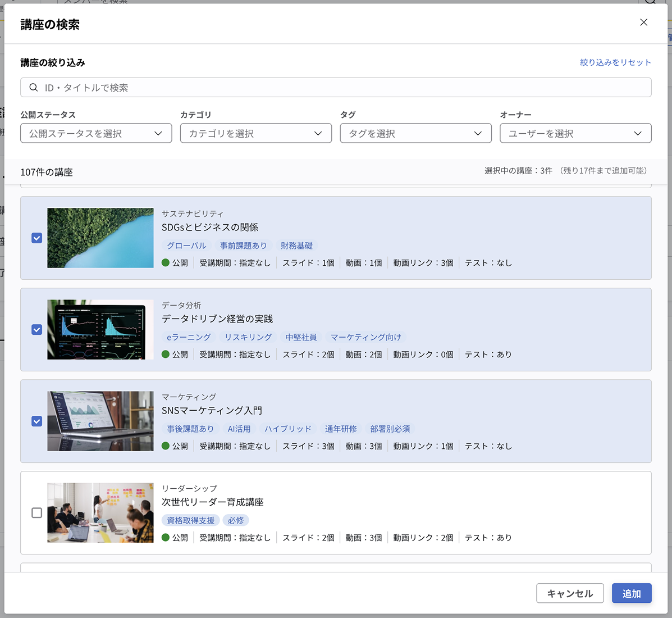
Task: Click the 選択中の講座：3件 status text
Action: (x=518, y=171)
